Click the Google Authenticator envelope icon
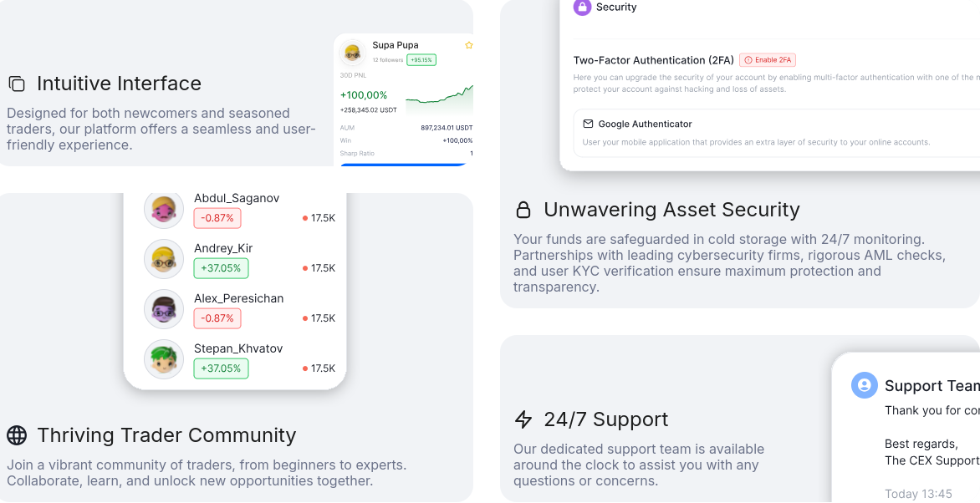The height and width of the screenshot is (503, 980). pyautogui.click(x=588, y=124)
